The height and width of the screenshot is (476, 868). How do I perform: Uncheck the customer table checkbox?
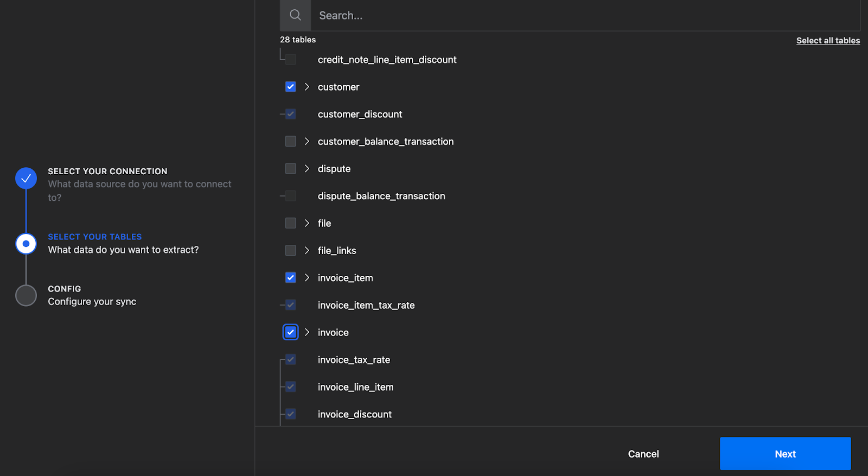pos(291,87)
